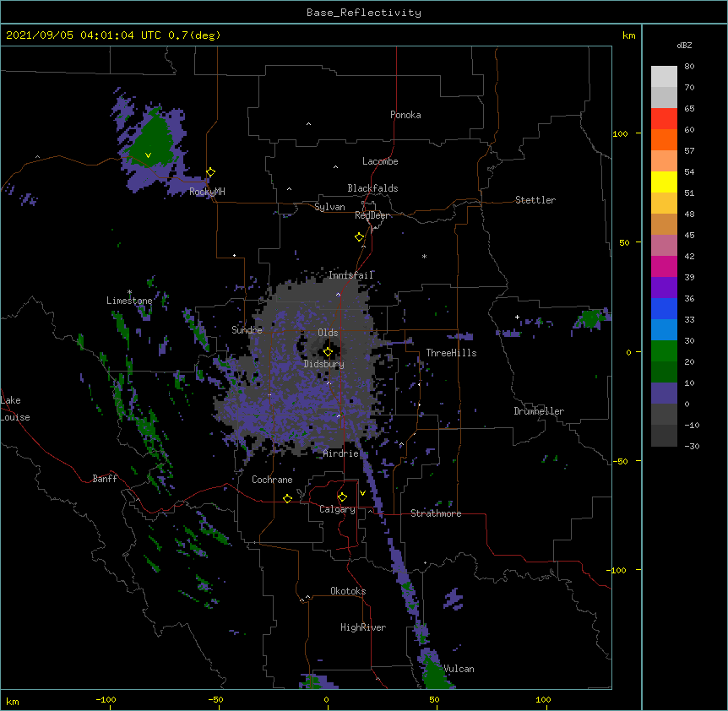The width and height of the screenshot is (728, 711).
Task: Click the -30 value in the dBZ legend
Action: click(x=692, y=446)
